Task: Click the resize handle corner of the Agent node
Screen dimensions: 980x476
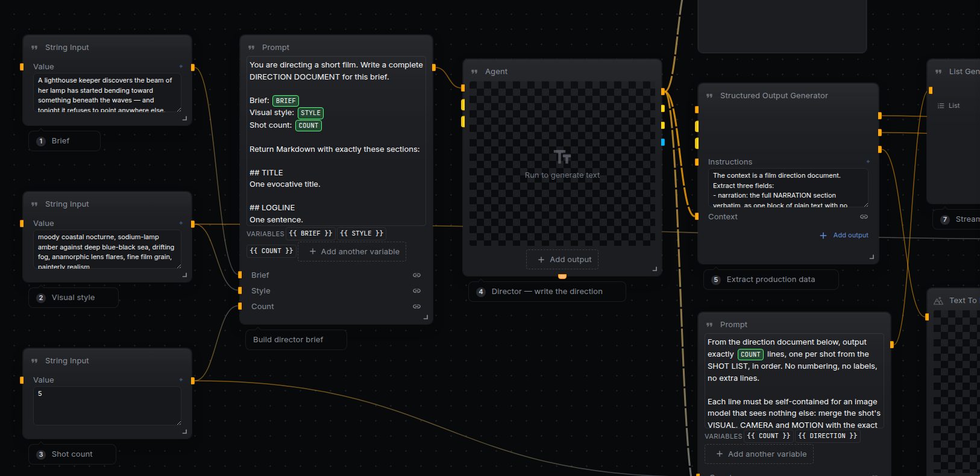Action: tap(655, 269)
